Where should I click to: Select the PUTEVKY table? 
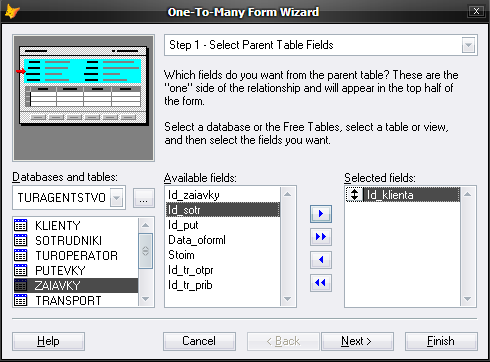[76, 270]
